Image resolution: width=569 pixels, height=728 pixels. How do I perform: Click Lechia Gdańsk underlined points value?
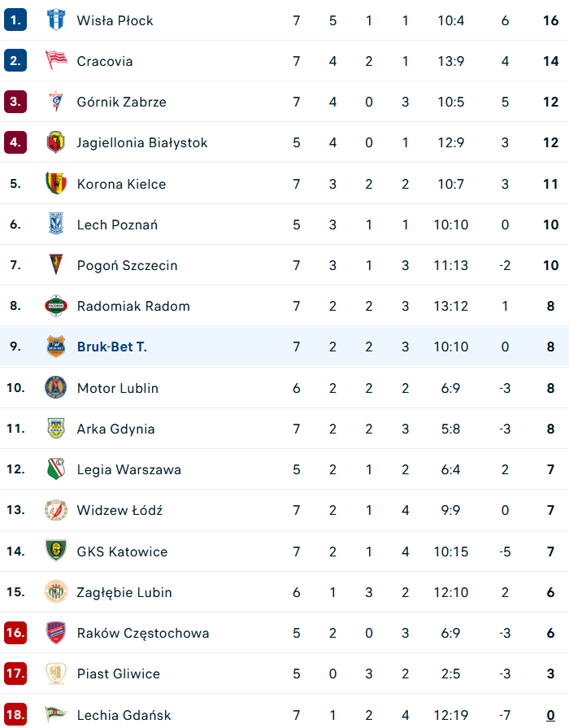(x=550, y=715)
